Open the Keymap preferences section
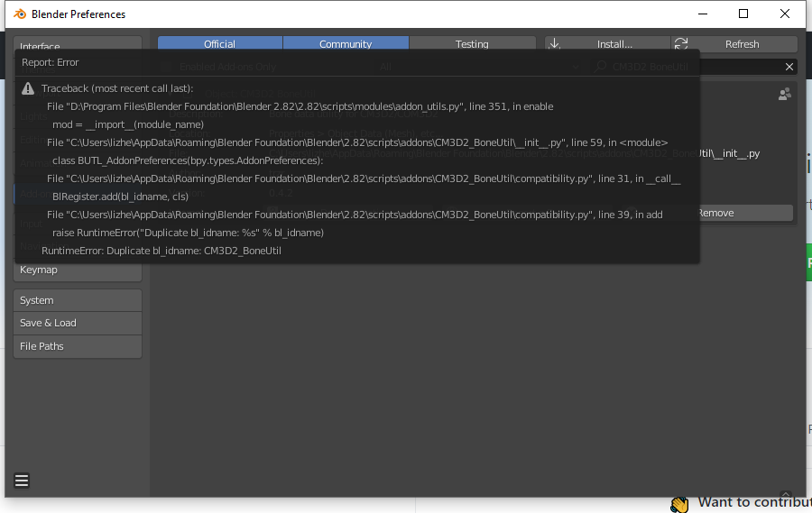 click(78, 270)
